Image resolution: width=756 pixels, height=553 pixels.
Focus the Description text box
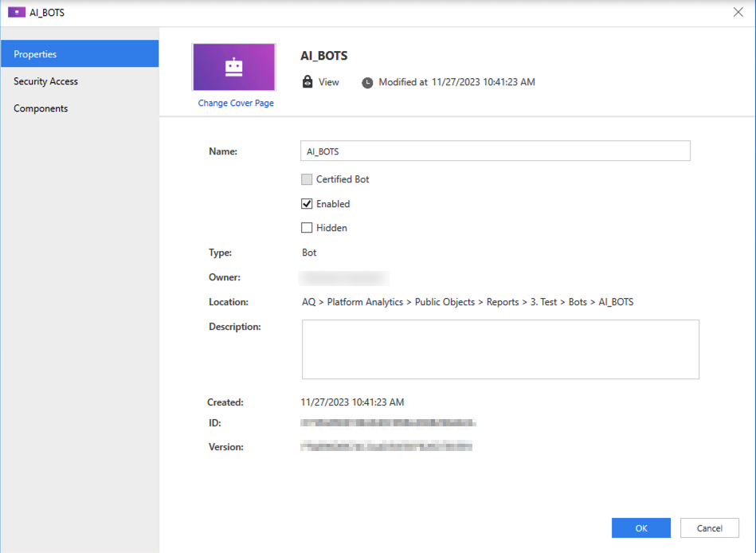tap(500, 349)
